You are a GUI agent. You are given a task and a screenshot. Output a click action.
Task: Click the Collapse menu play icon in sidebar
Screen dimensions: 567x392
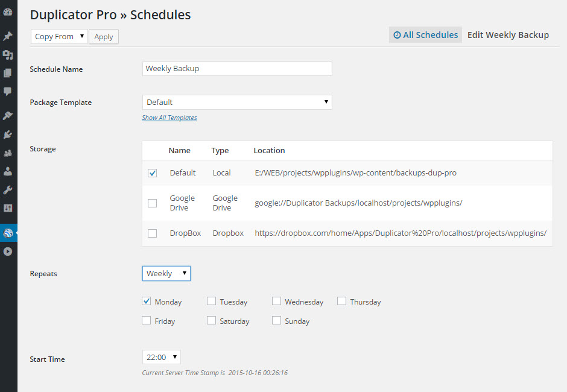(8, 251)
